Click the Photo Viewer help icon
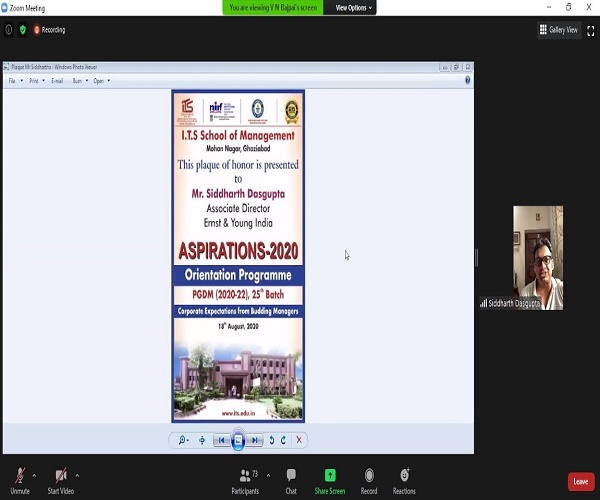The width and height of the screenshot is (600, 500). (467, 80)
